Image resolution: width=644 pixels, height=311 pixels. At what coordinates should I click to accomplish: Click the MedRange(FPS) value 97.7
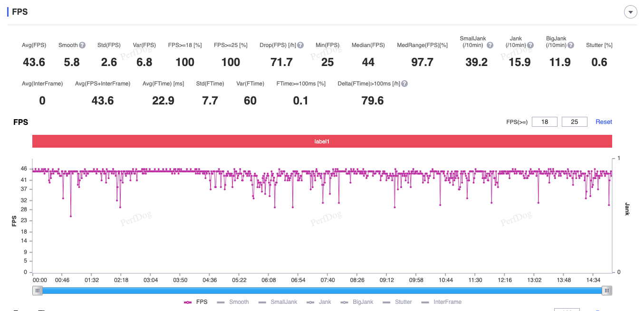422,62
